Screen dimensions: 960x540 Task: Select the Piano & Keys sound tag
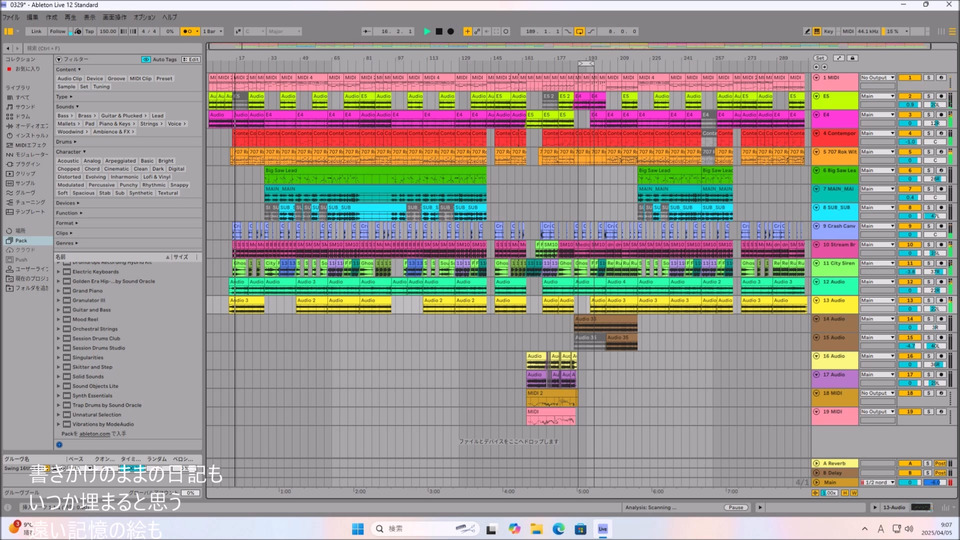tap(118, 124)
